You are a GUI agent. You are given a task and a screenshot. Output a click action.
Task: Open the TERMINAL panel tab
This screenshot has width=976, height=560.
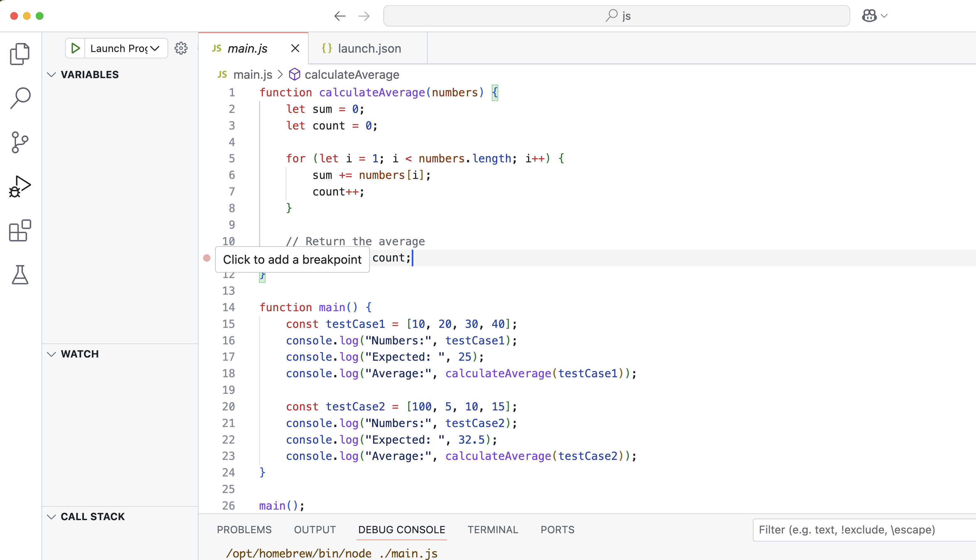pos(492,530)
